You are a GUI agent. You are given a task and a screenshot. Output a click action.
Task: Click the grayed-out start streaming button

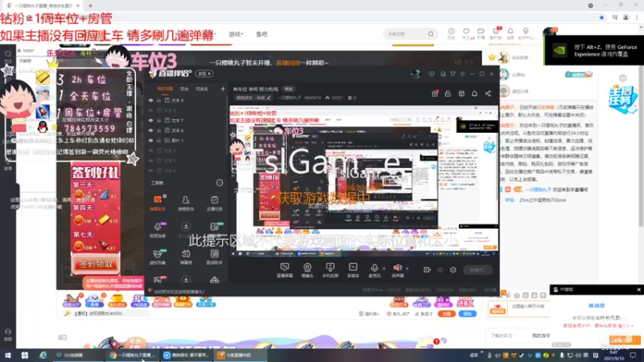477,270
